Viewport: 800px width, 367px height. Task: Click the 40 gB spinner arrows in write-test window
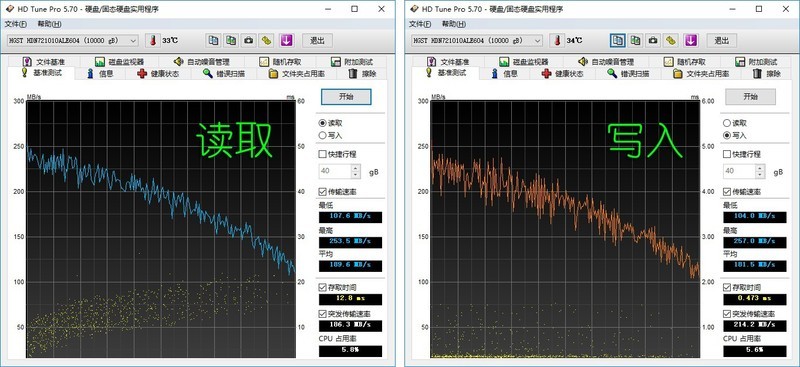[x=761, y=171]
